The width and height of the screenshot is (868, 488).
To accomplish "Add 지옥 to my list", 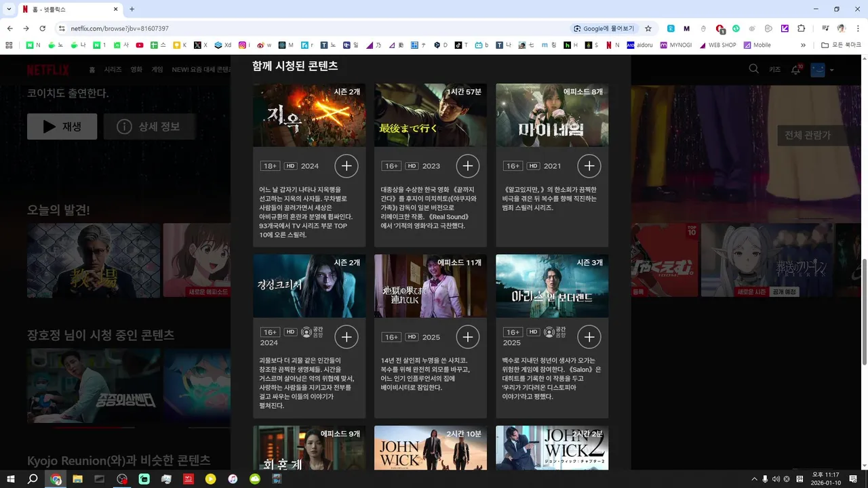I will click(347, 166).
